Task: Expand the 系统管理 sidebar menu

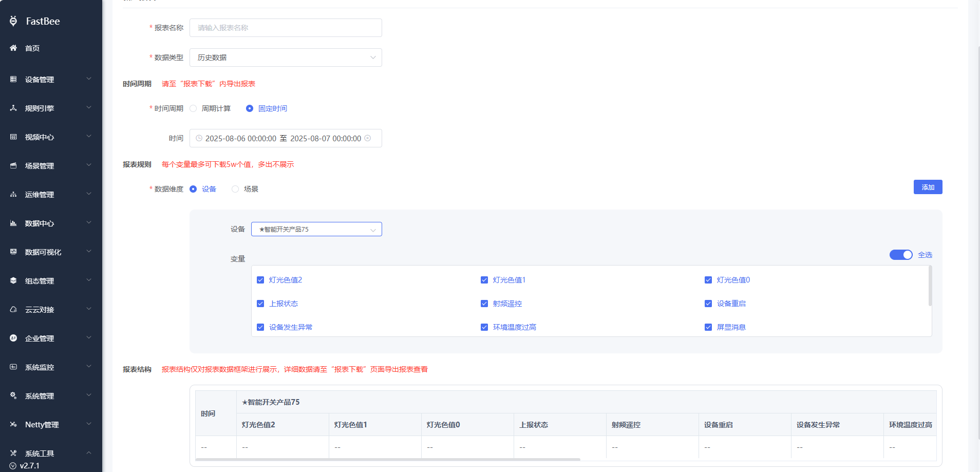Action: 51,396
